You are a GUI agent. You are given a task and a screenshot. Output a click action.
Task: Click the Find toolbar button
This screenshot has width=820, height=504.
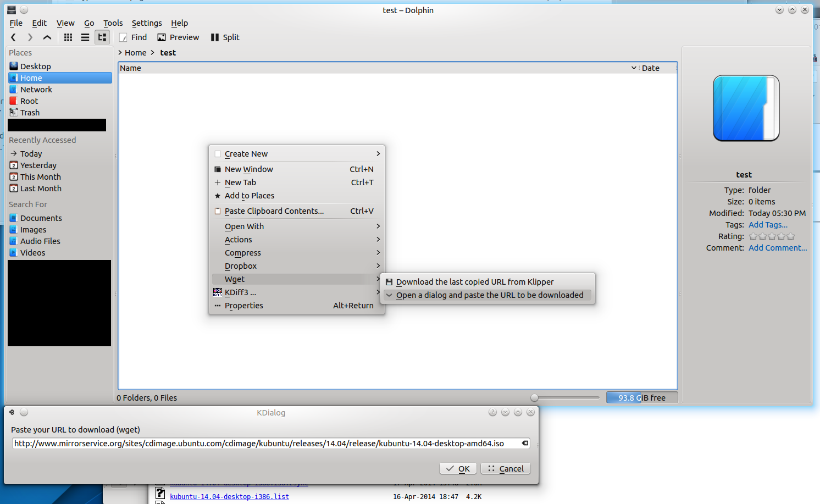pos(133,37)
